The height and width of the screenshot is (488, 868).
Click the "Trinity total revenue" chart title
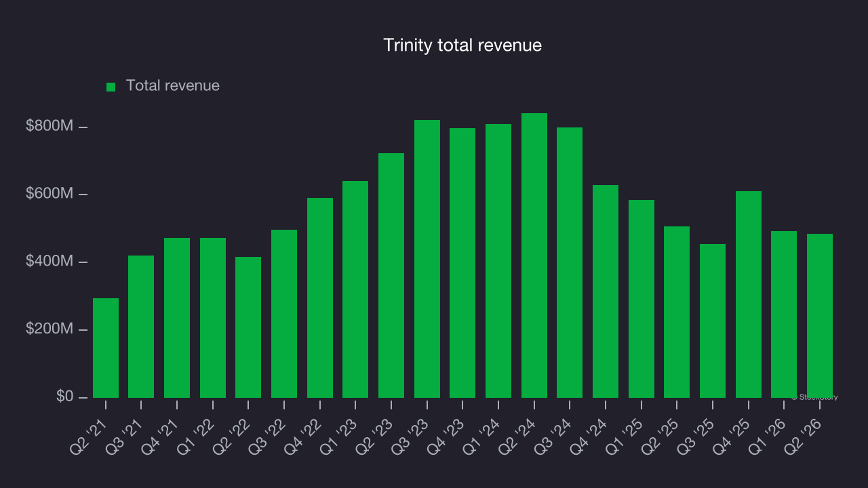[462, 45]
